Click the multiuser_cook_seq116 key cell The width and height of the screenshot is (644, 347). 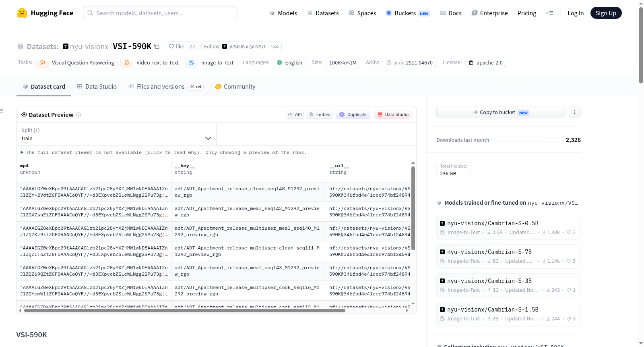click(x=248, y=291)
